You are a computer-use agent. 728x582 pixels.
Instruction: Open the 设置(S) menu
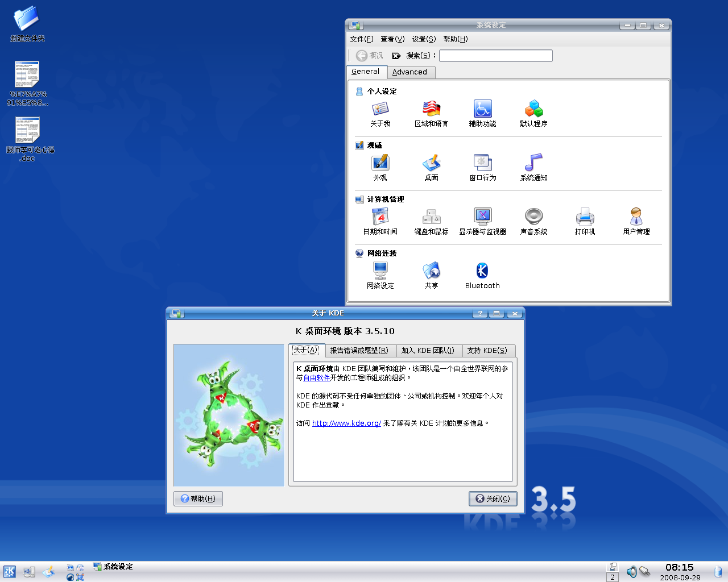tap(424, 39)
